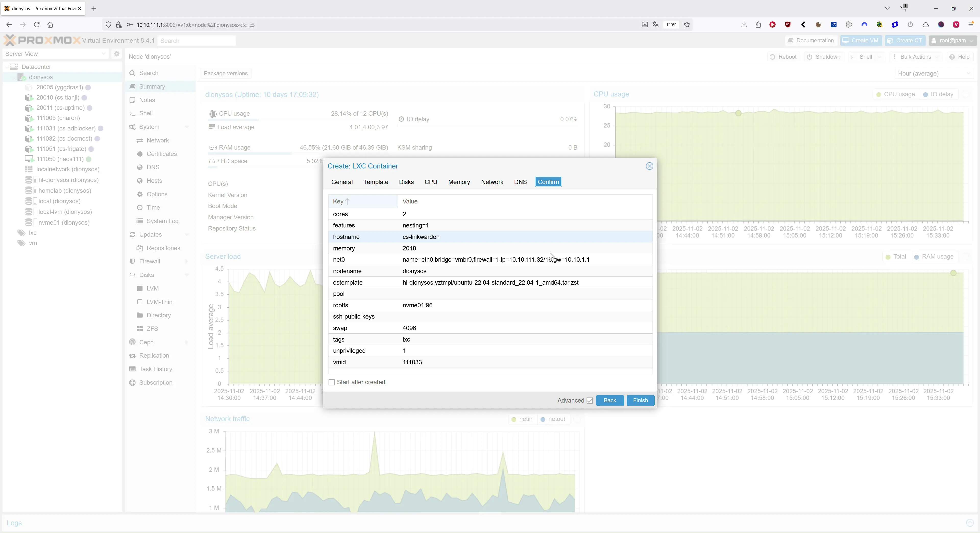This screenshot has height=533, width=980.
Task: Click the browser reload page icon
Action: (x=36, y=25)
